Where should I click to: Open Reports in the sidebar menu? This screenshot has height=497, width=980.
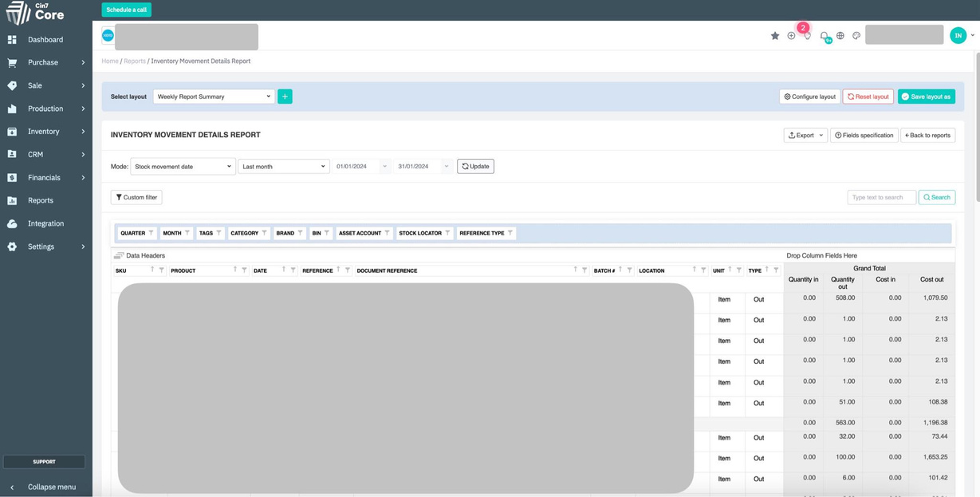point(41,200)
